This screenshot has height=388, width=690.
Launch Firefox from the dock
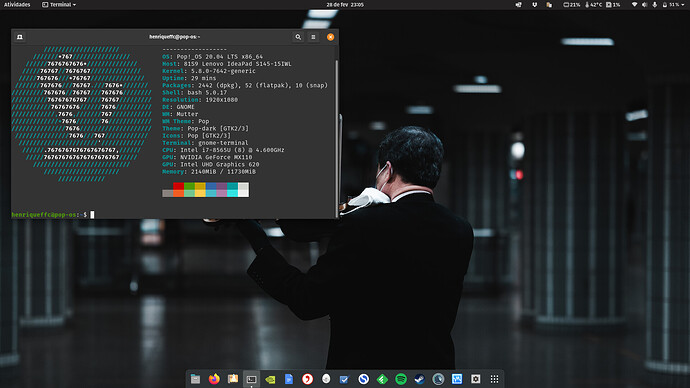tap(214, 379)
